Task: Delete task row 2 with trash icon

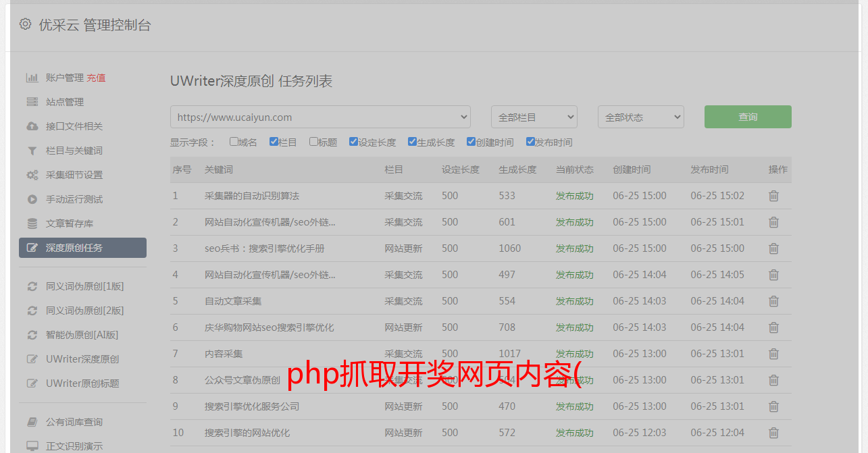Action: (x=774, y=222)
